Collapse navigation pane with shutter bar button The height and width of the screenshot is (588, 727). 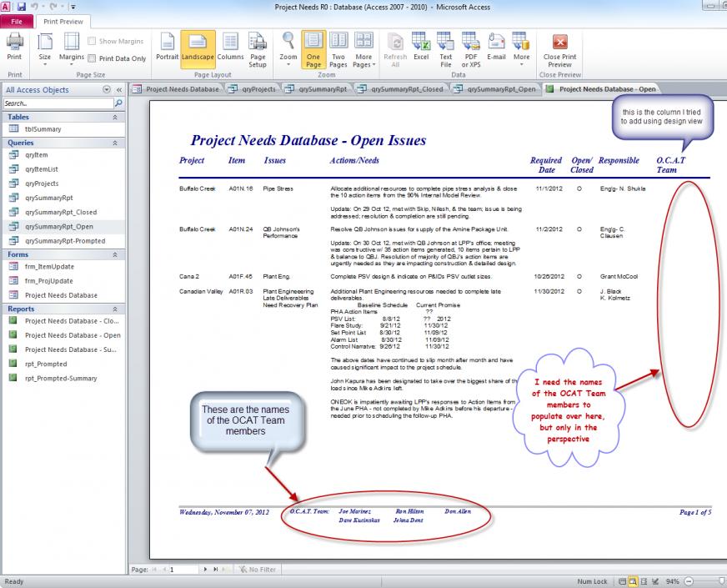pyautogui.click(x=119, y=90)
